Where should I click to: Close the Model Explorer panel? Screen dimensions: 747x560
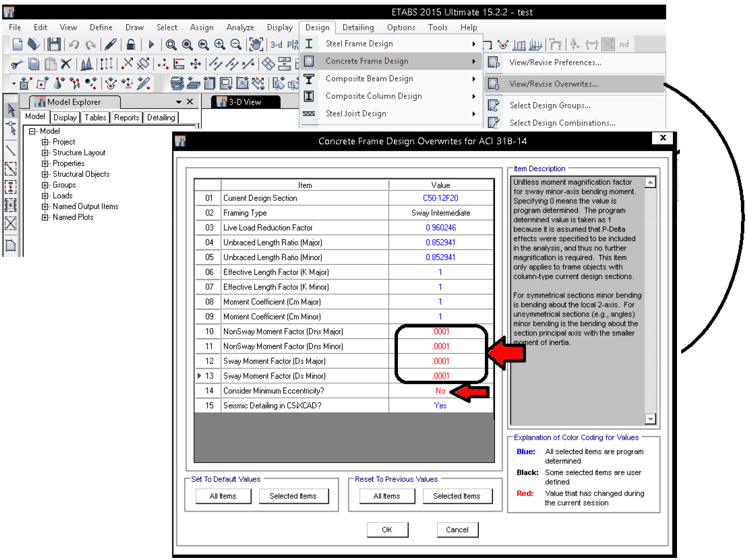(x=190, y=102)
